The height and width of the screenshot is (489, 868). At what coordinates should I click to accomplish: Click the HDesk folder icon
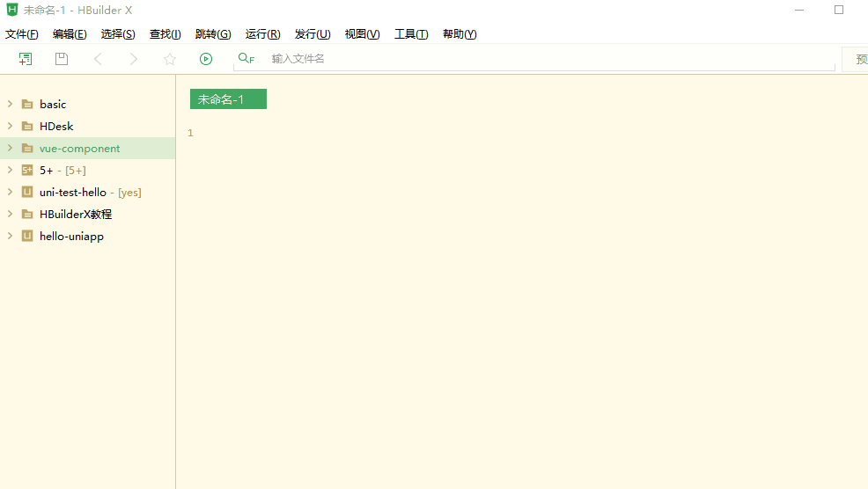[x=27, y=126]
